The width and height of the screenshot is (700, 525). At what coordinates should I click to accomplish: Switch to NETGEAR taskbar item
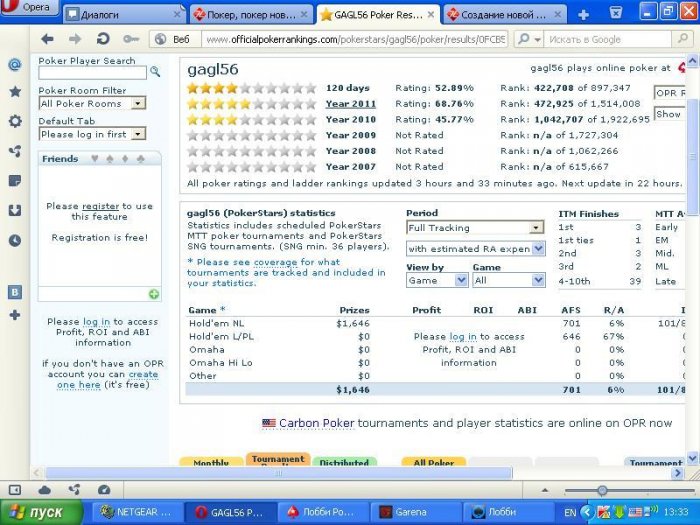pos(138,512)
